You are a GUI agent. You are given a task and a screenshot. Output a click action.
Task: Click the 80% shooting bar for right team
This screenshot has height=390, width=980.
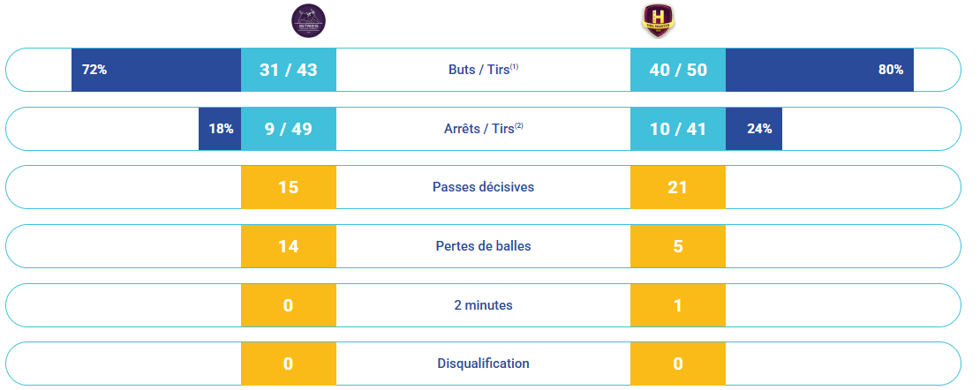click(x=819, y=70)
